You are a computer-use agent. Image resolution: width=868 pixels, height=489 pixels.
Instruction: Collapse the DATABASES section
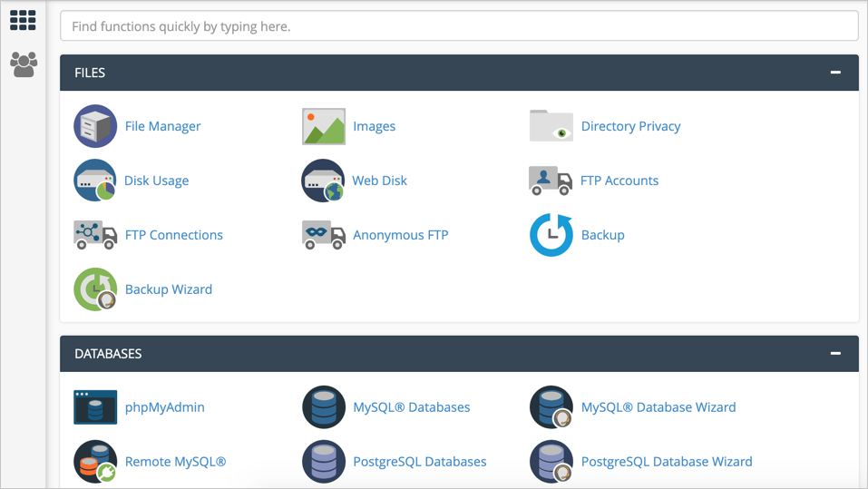(835, 353)
